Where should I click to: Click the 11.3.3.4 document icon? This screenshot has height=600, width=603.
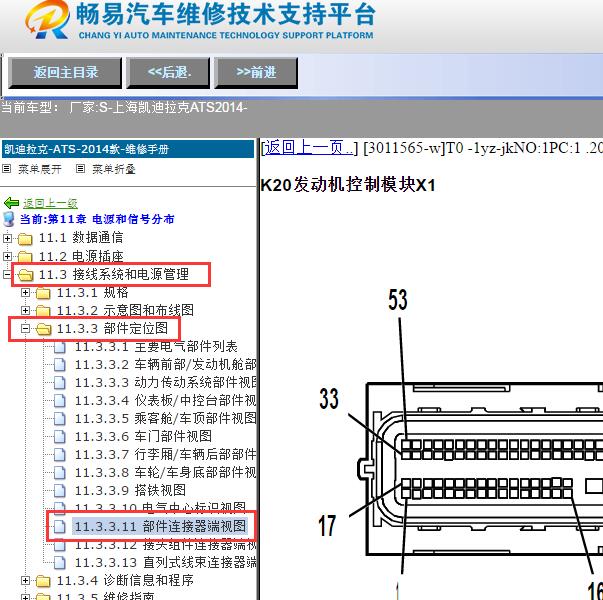(x=60, y=401)
